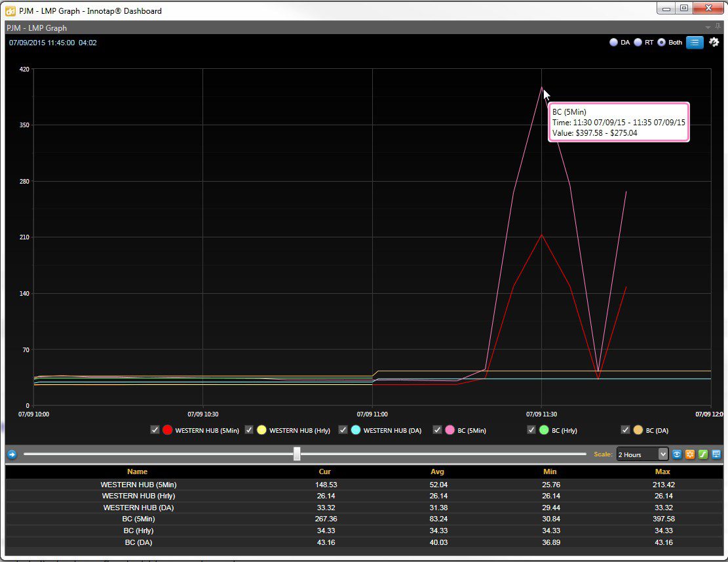
Task: Select the DA radio button
Action: [613, 42]
